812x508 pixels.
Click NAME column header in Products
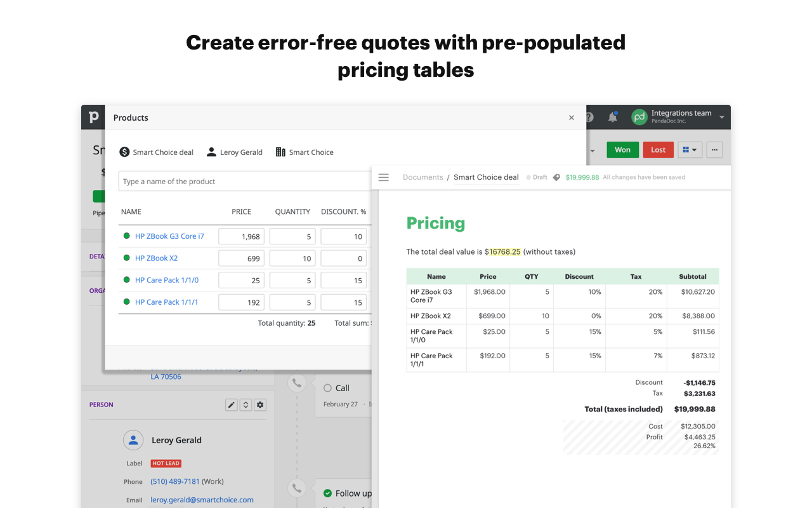coord(131,211)
